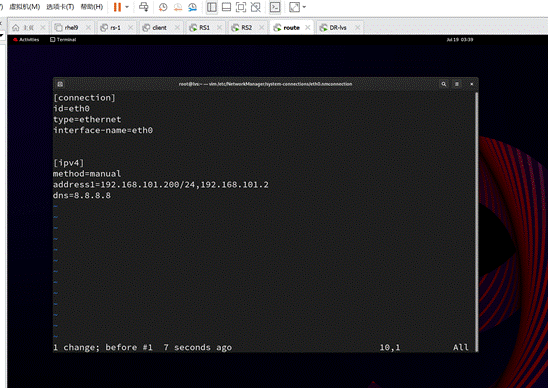Click the method=manual line
The image size is (548, 388).
point(87,174)
